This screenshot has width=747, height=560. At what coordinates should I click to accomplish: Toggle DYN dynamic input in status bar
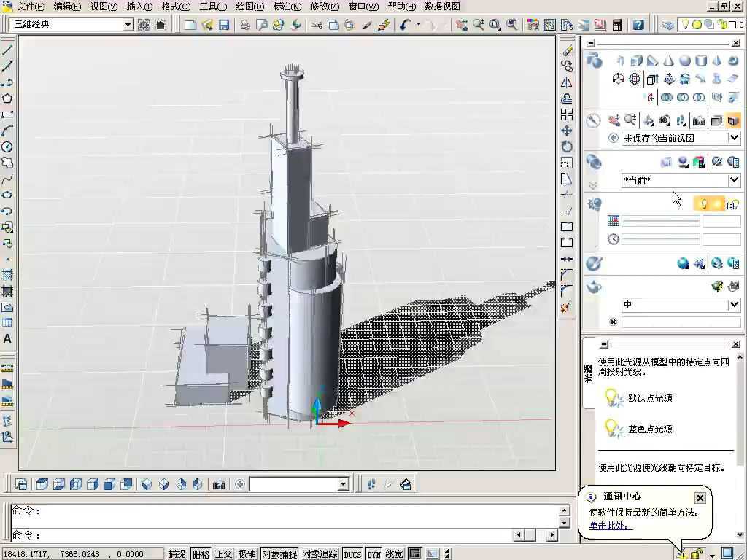pyautogui.click(x=374, y=554)
